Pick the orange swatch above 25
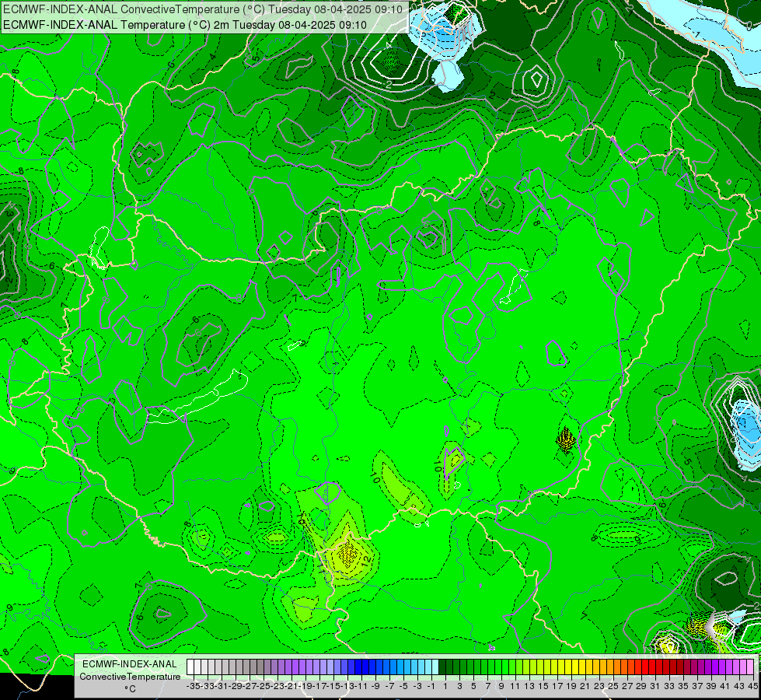 pos(610,667)
